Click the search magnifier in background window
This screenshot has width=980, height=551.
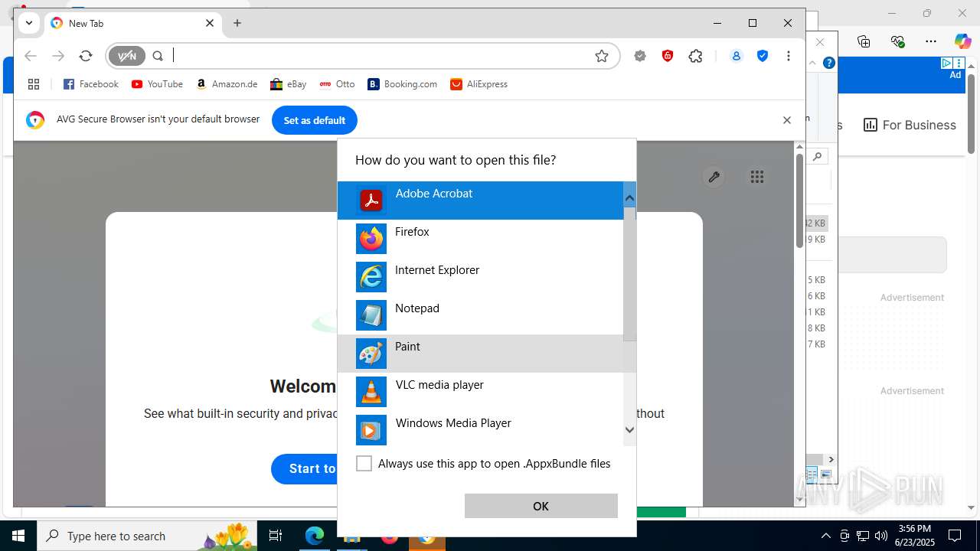(818, 156)
